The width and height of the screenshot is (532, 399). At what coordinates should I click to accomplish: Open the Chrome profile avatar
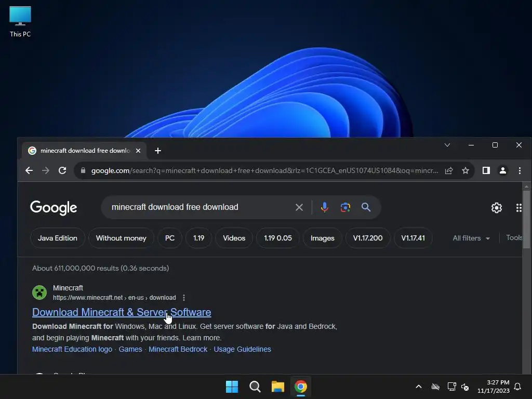[x=503, y=170]
